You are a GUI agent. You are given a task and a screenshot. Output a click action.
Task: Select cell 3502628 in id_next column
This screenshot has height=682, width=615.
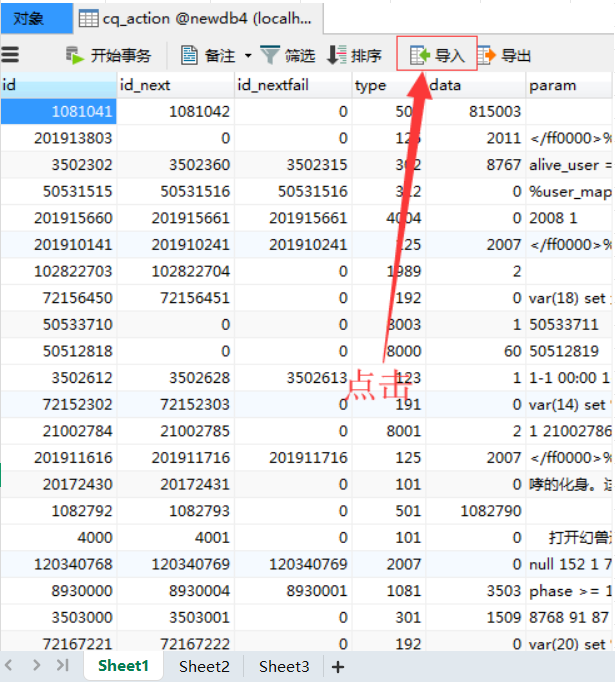[176, 378]
